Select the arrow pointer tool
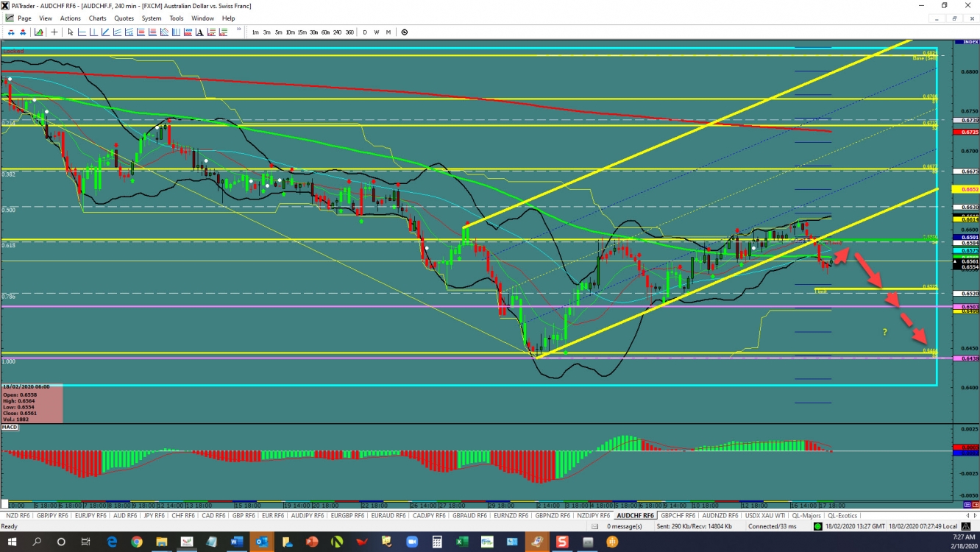Screen dimensions: 980x552 (71, 32)
